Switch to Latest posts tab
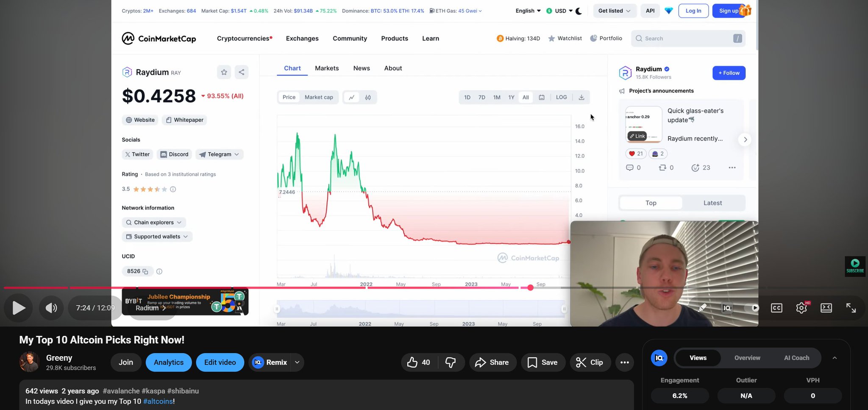This screenshot has height=410, width=868. (x=713, y=203)
